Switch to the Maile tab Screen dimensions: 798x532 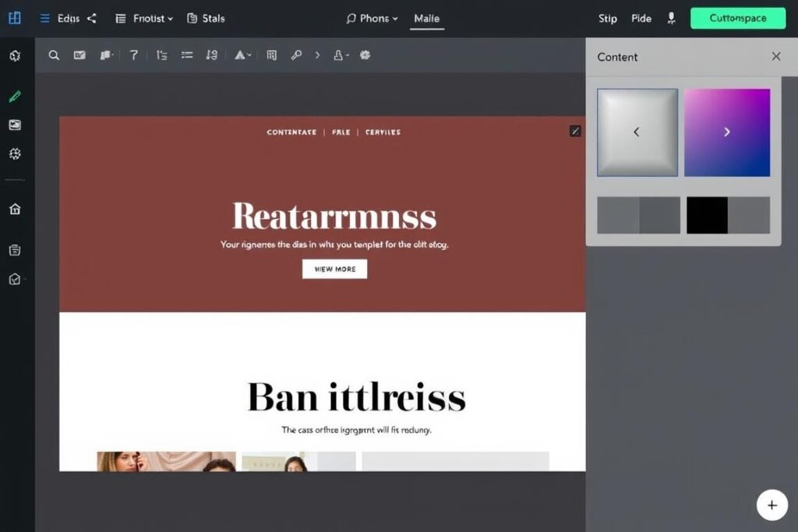[x=427, y=18]
